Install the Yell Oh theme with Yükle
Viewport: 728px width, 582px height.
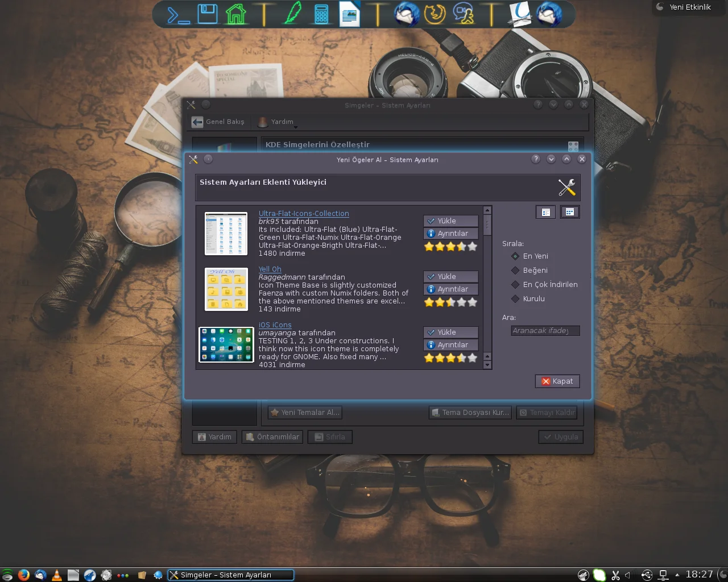point(450,277)
